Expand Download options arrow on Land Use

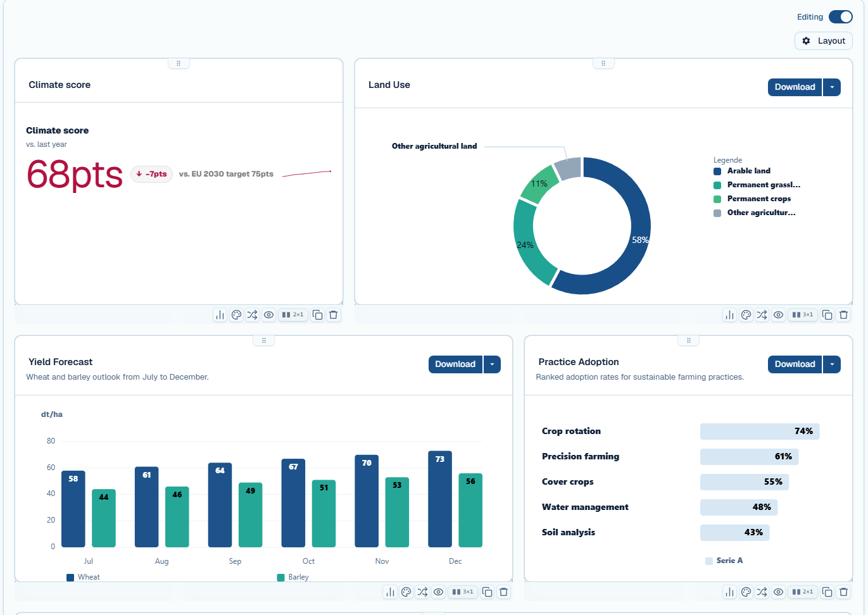(x=832, y=87)
